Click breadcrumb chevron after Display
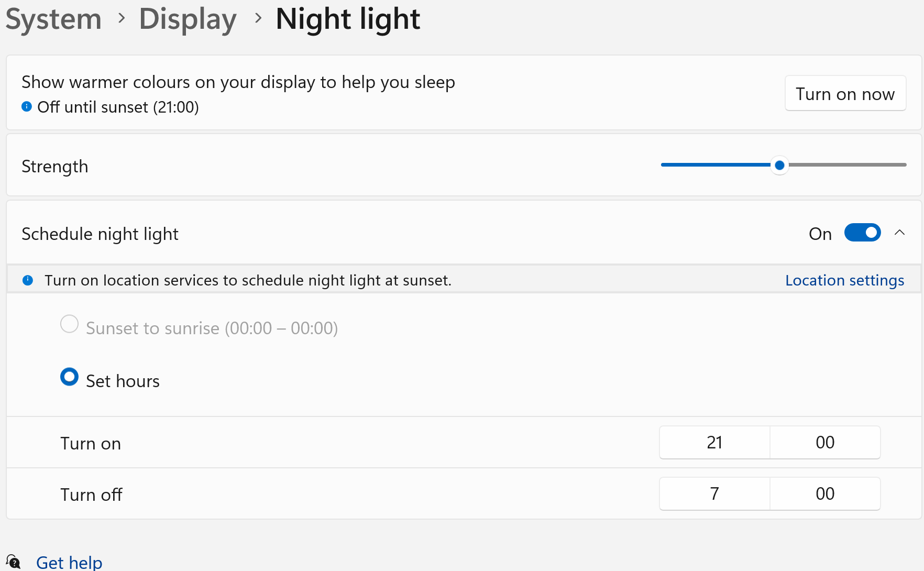924x571 pixels. point(258,18)
